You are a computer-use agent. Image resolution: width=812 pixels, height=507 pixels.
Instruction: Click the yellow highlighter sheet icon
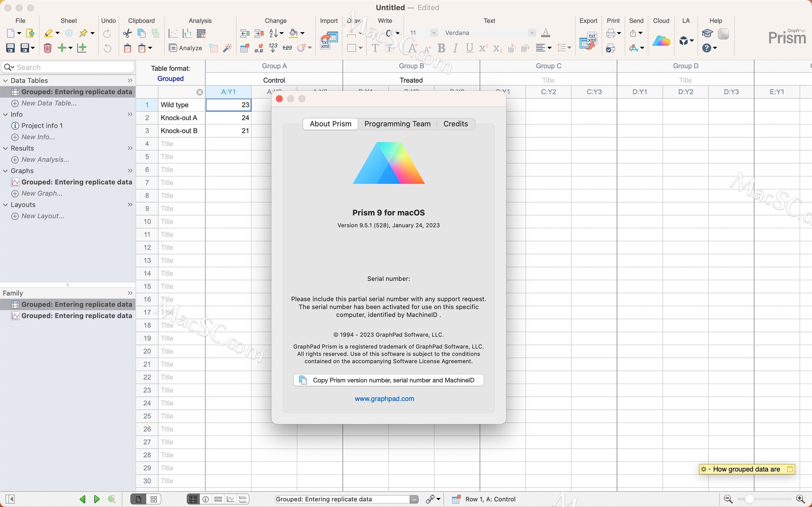49,33
